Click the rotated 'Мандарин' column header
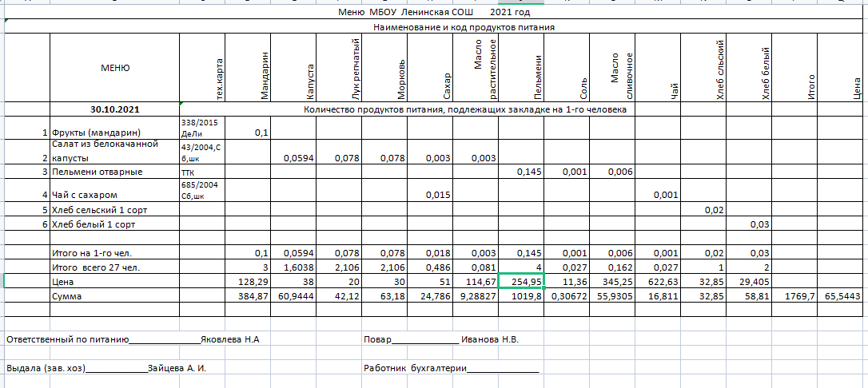 click(x=265, y=78)
